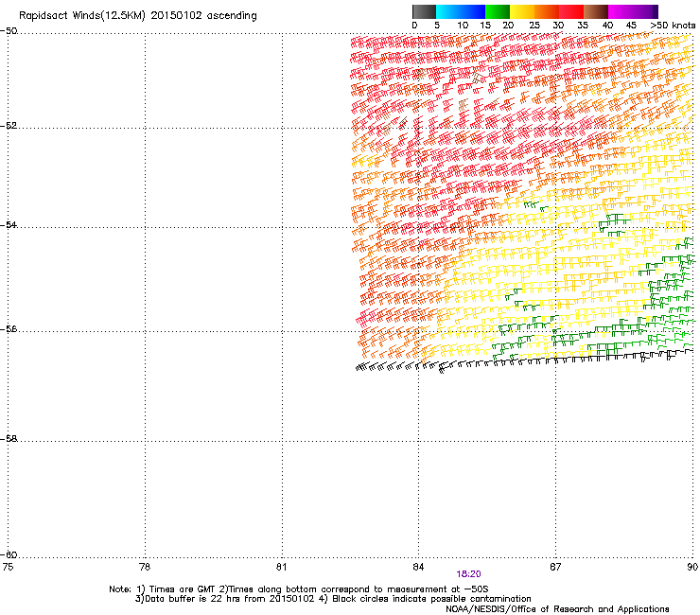Click the '-58' latitude axis label
This screenshot has height=615, width=700.
(9, 439)
